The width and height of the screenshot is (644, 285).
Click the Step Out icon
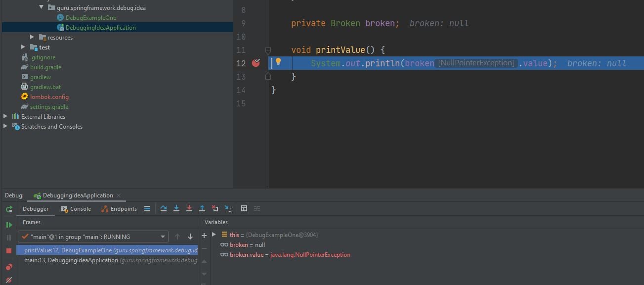point(202,209)
